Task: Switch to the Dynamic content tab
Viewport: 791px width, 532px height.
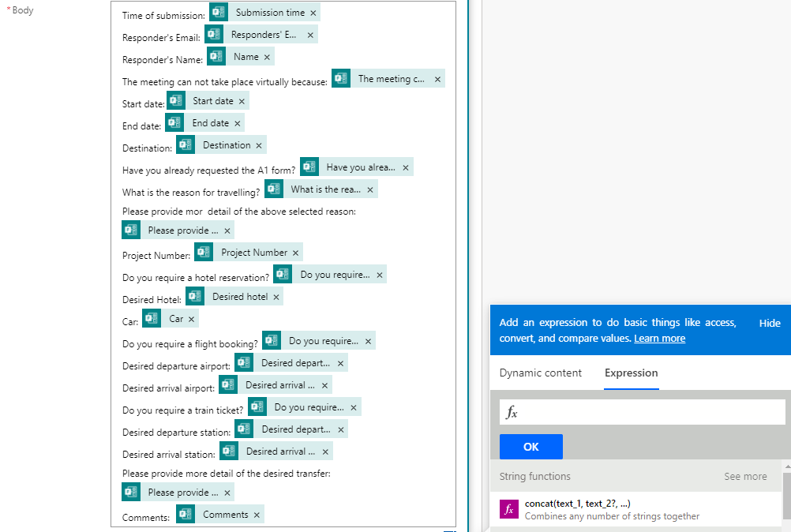Action: [x=541, y=373]
